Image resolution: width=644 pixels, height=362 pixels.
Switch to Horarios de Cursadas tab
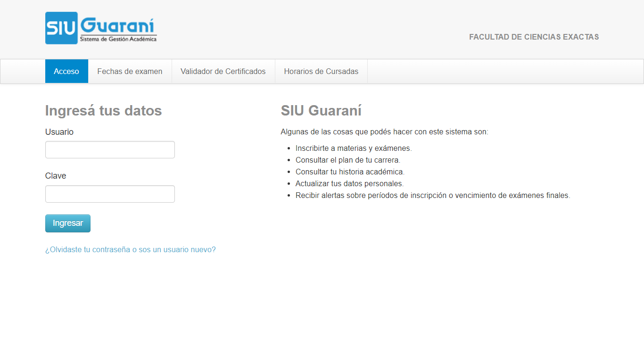pyautogui.click(x=321, y=71)
